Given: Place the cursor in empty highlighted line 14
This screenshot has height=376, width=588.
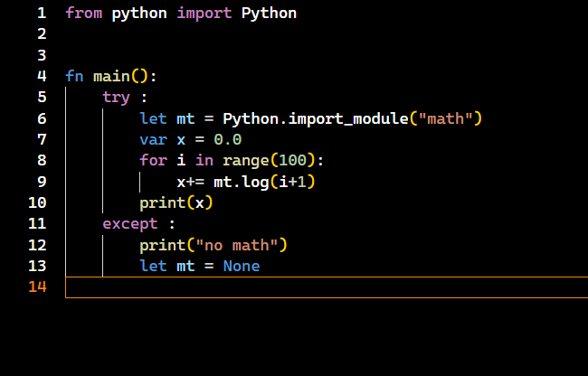Looking at the screenshot, I should (327, 287).
